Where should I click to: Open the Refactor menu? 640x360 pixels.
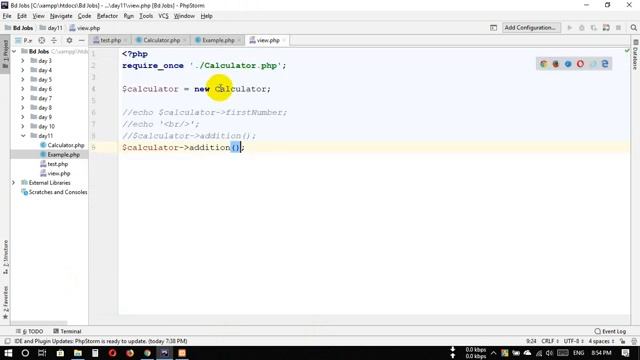tap(107, 16)
